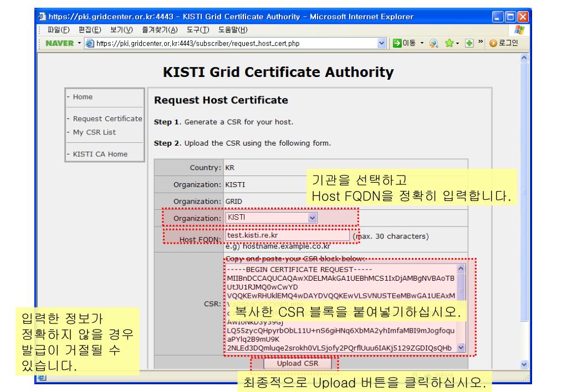Click the orange 로그인 login icon
This screenshot has height=392, width=567.
coord(493,43)
